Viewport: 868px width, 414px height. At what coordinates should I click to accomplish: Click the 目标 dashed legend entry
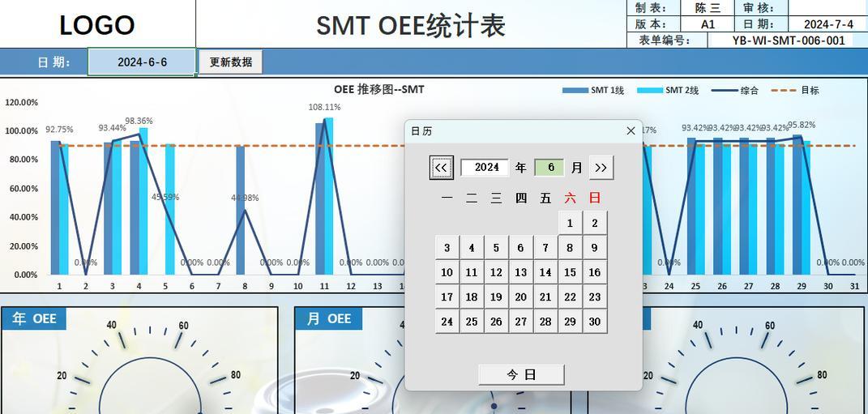pyautogui.click(x=796, y=90)
